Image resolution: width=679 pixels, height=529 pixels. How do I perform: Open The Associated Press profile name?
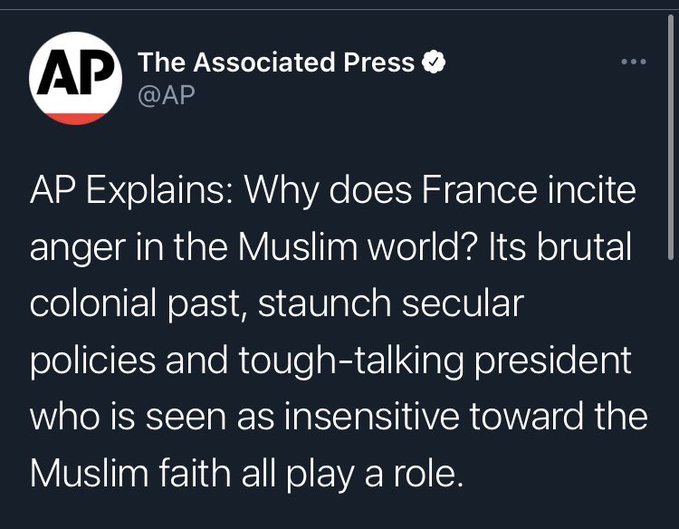pyautogui.click(x=276, y=63)
